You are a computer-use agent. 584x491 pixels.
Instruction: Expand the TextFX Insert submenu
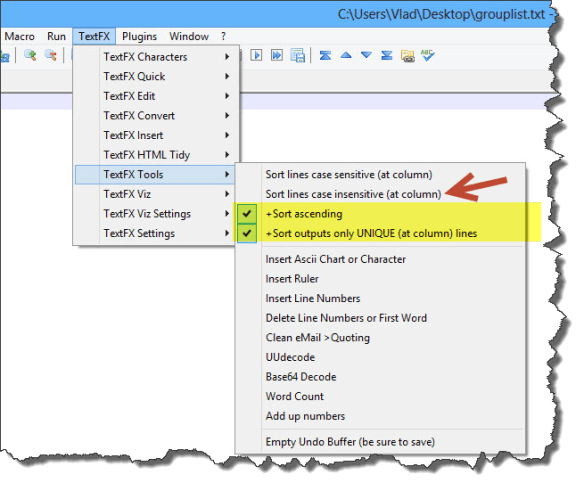click(x=156, y=135)
